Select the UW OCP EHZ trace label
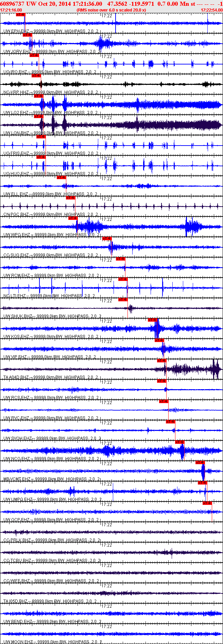This screenshot has height=644, width=223. [x=51, y=520]
